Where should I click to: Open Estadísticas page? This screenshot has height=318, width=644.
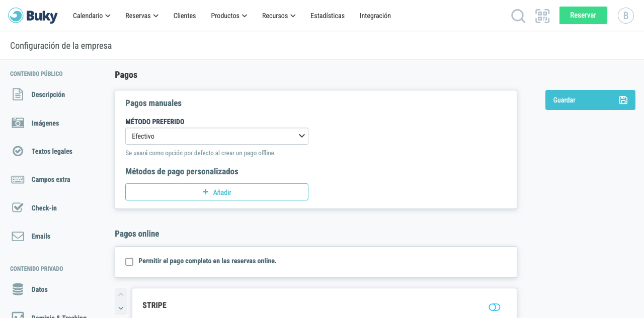point(328,16)
